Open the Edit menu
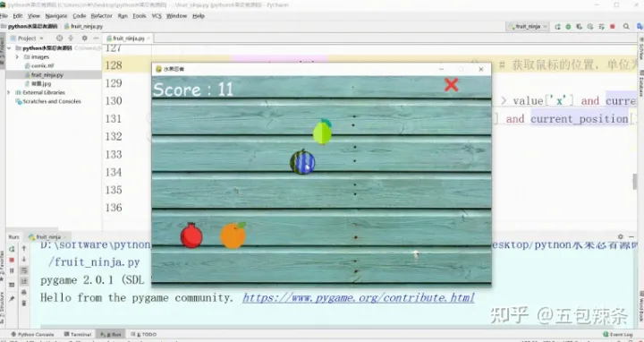This screenshot has height=342, width=644. (x=18, y=15)
